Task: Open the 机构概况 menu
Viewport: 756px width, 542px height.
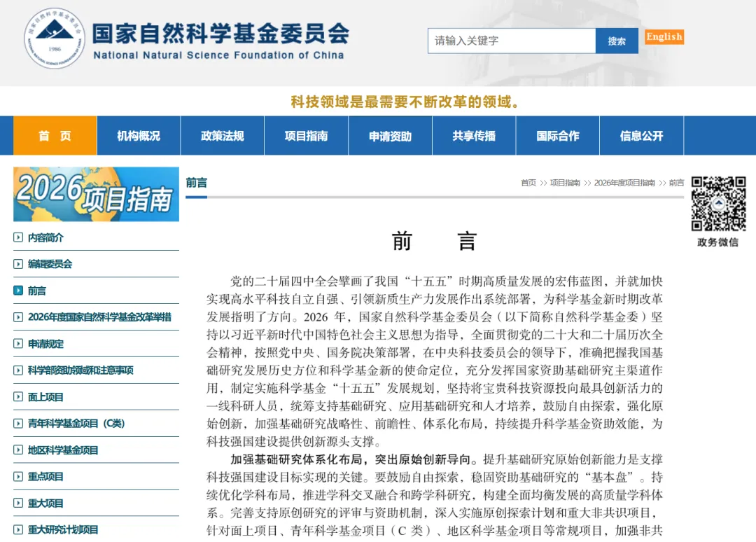Action: (139, 136)
